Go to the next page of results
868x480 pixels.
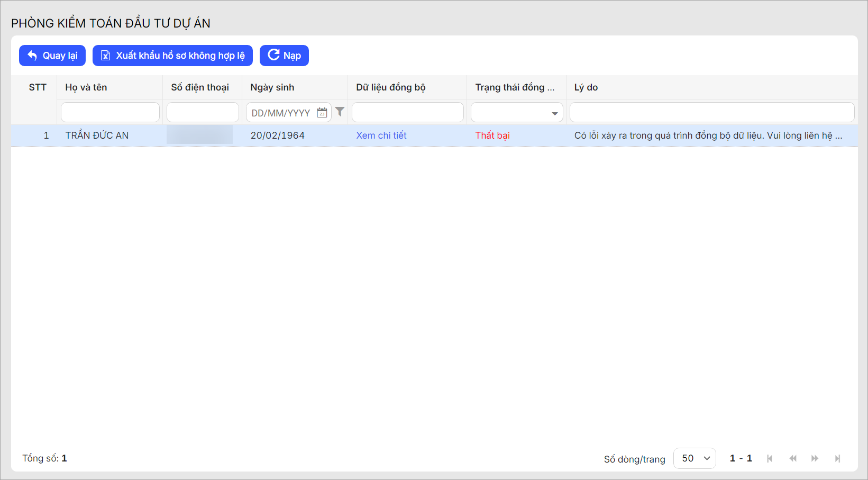coord(815,458)
